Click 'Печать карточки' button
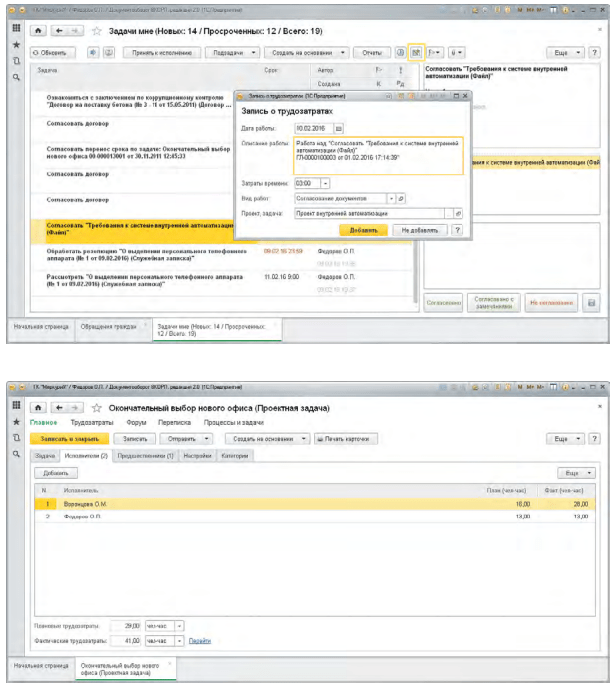This screenshot has height=690, width=616. tap(346, 439)
